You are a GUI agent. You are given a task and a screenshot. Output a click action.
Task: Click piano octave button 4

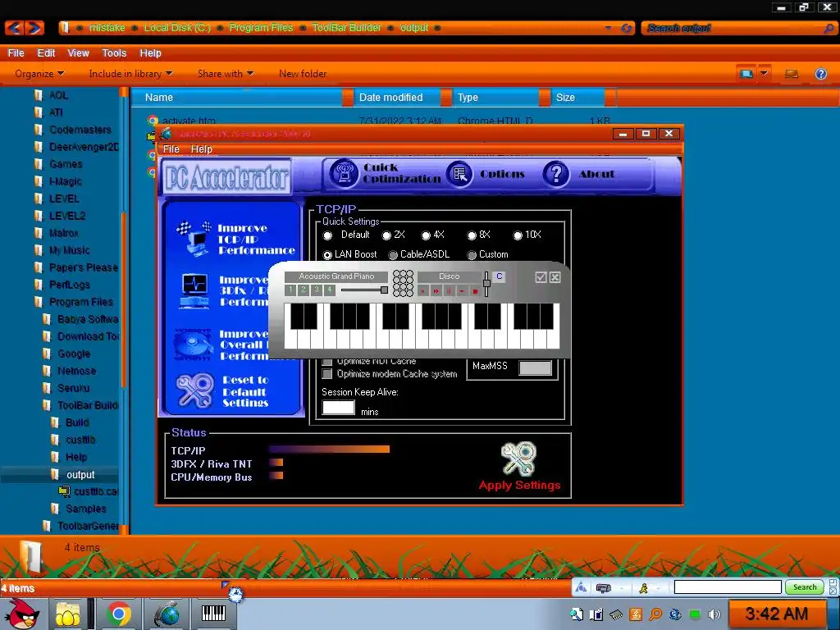coord(330,290)
